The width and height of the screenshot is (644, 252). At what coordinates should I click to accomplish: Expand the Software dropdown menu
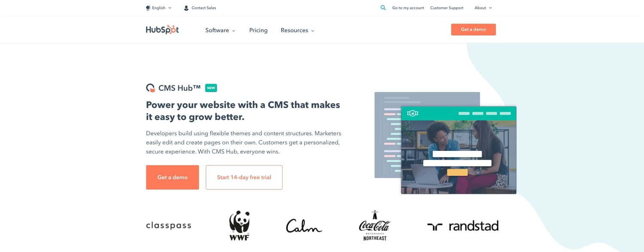(220, 30)
